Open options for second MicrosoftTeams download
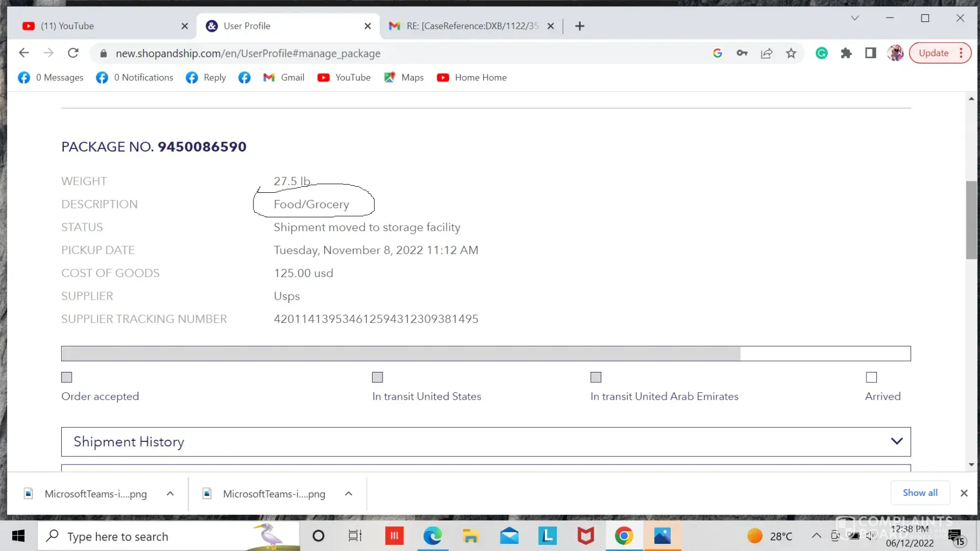The height and width of the screenshot is (551, 980). [348, 494]
